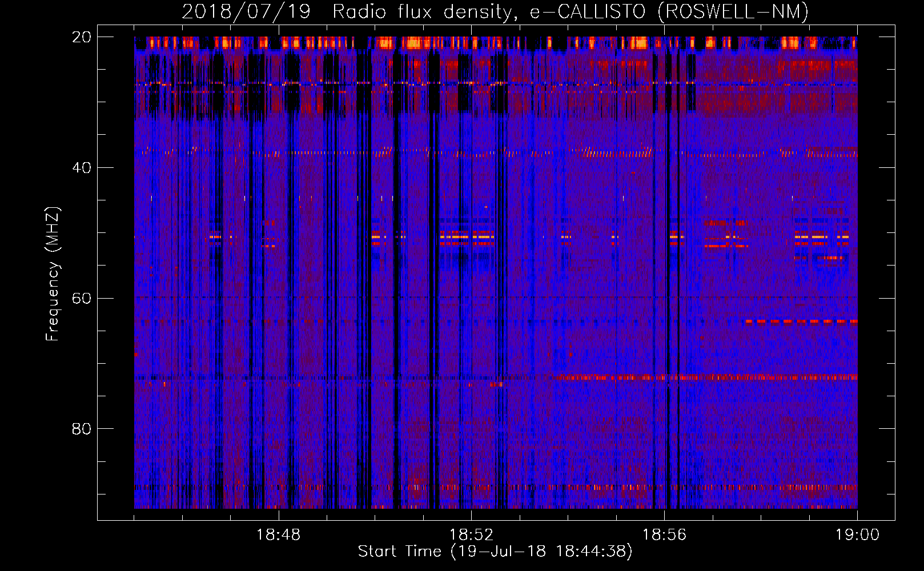The height and width of the screenshot is (571, 924).
Task: Click the '18:48' time tick label
Action: 278,535
